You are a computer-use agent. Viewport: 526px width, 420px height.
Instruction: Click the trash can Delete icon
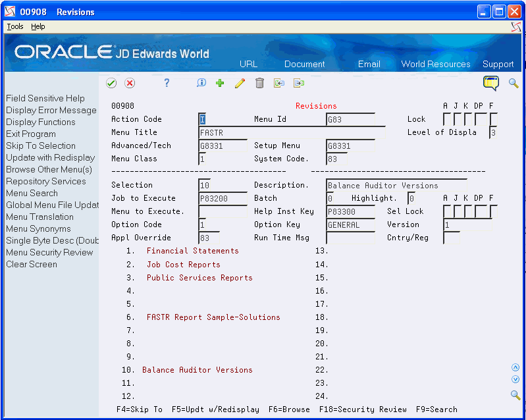(259, 83)
